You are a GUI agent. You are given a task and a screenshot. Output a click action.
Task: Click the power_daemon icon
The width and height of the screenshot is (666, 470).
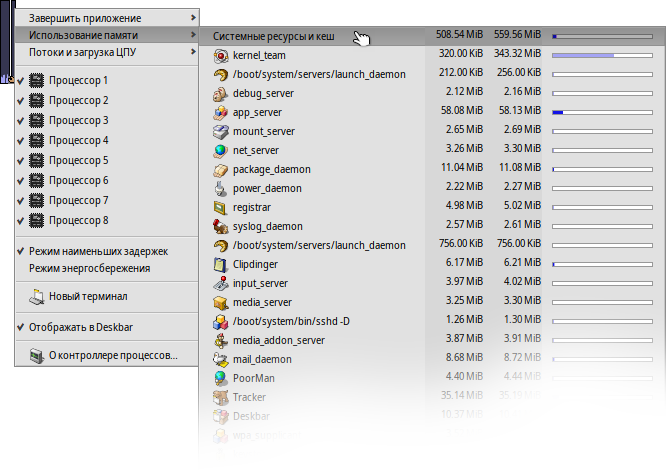(x=220, y=189)
